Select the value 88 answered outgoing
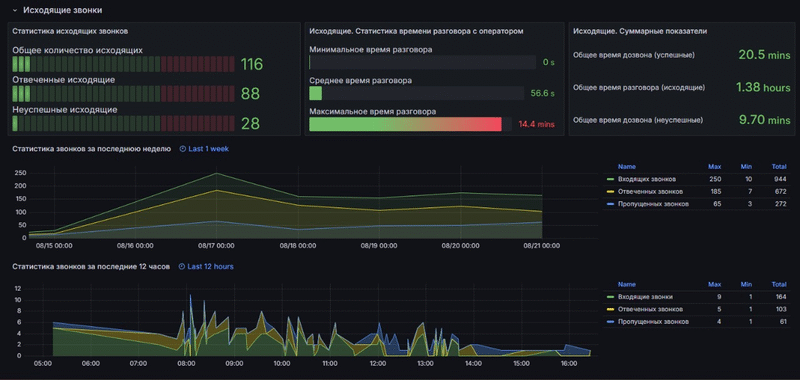 [x=251, y=94]
